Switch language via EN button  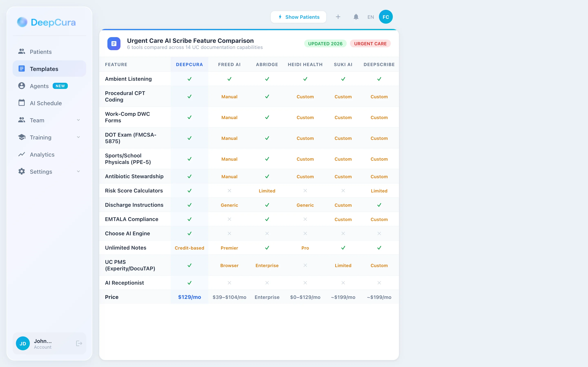(370, 17)
